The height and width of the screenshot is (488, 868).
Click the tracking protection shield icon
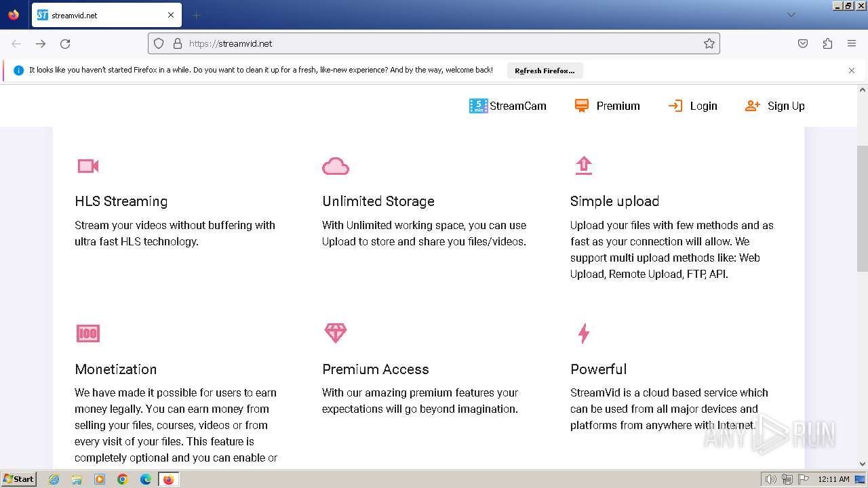[x=159, y=43]
